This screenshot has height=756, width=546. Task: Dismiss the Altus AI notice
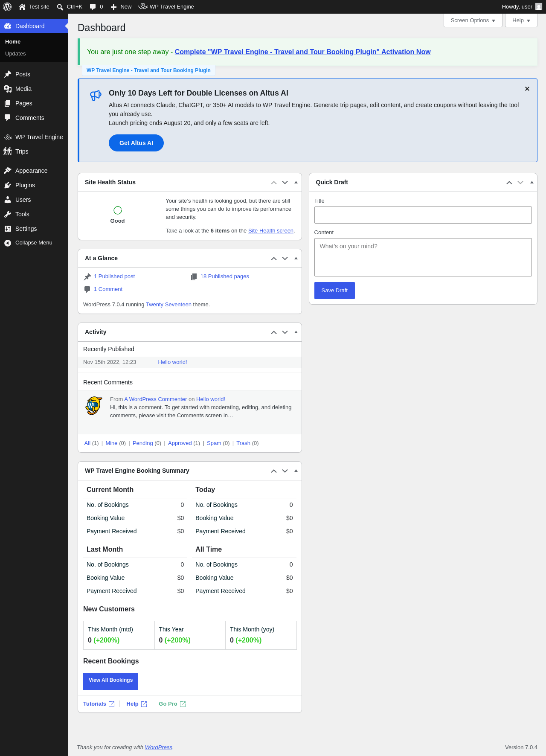point(527,89)
